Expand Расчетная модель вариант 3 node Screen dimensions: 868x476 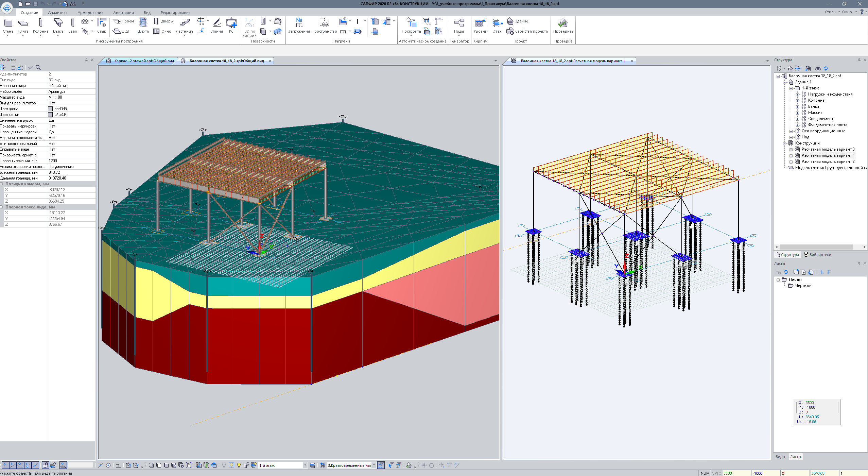coord(791,150)
